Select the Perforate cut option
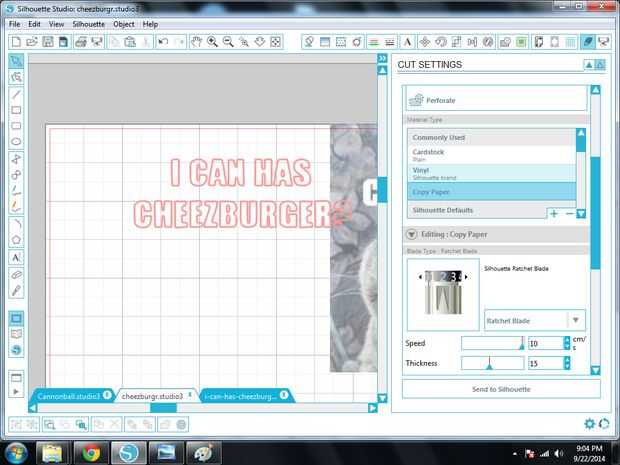Image resolution: width=620 pixels, height=465 pixels. (x=496, y=100)
